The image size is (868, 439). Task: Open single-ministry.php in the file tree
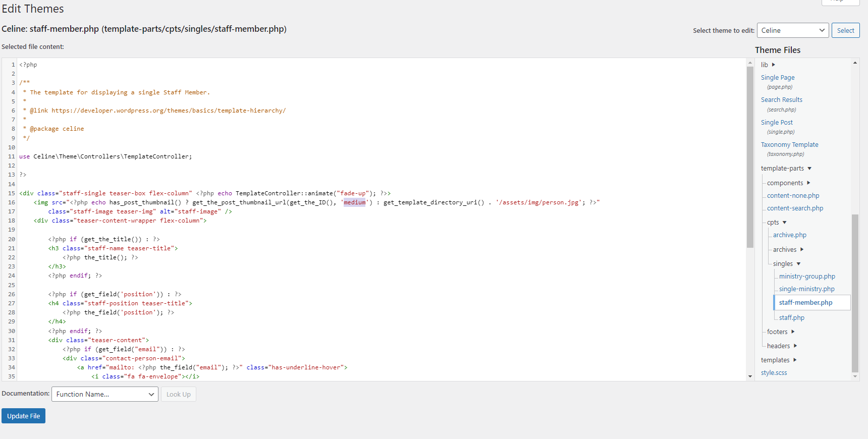[806, 289]
